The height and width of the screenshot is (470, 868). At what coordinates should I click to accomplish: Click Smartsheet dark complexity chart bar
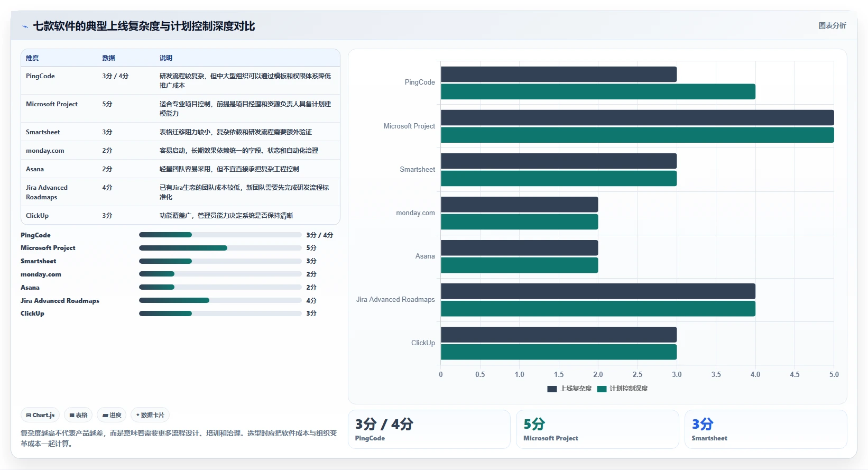click(x=559, y=161)
